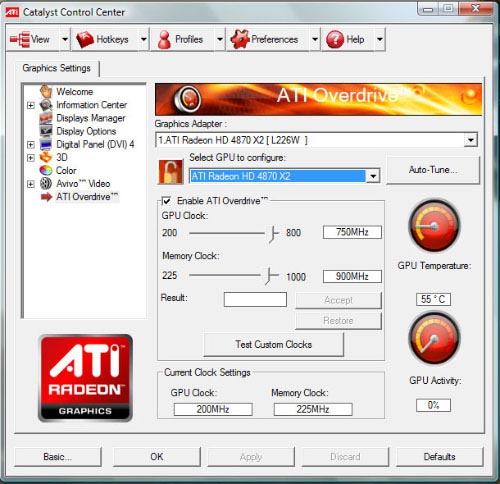The image size is (500, 484).
Task: Click the greyed Discard button
Action: (345, 456)
